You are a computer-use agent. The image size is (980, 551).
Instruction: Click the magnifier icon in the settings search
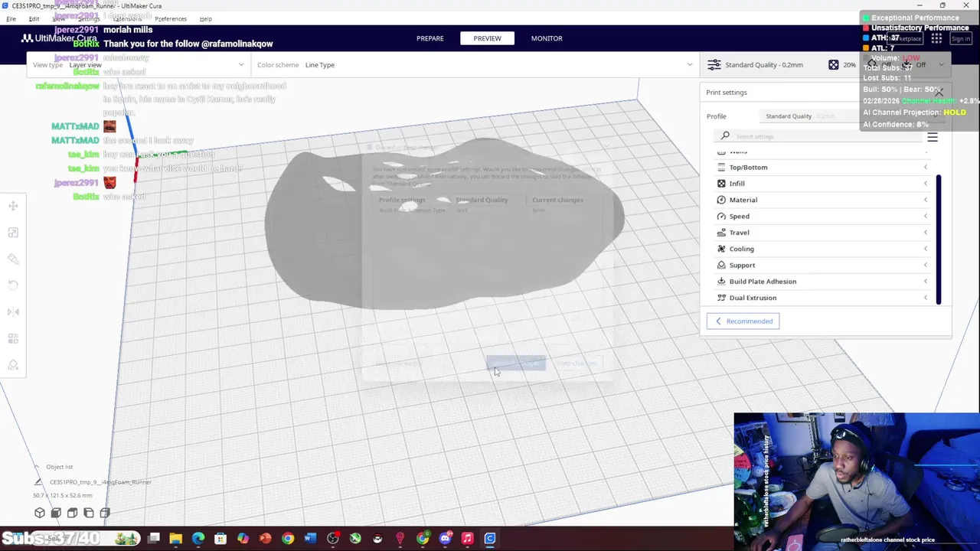click(725, 136)
